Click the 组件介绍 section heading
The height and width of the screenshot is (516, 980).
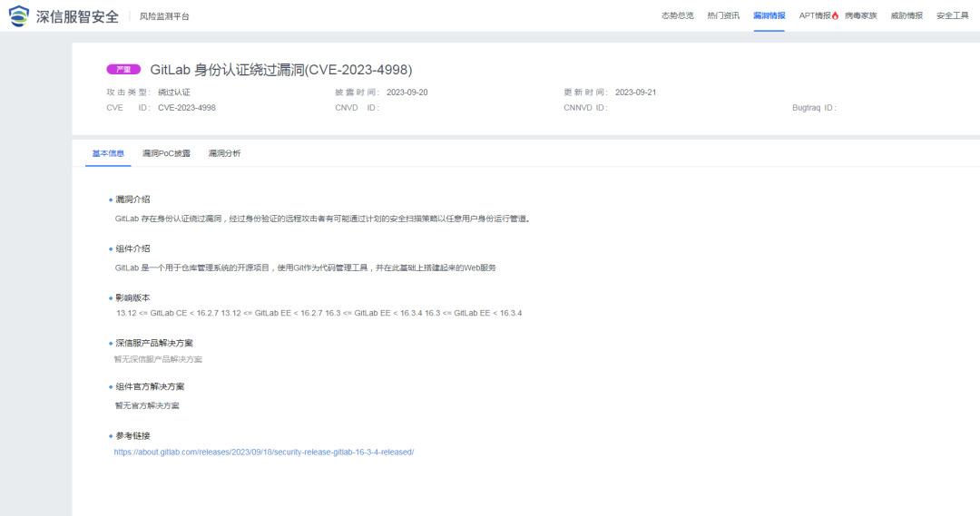click(x=132, y=248)
